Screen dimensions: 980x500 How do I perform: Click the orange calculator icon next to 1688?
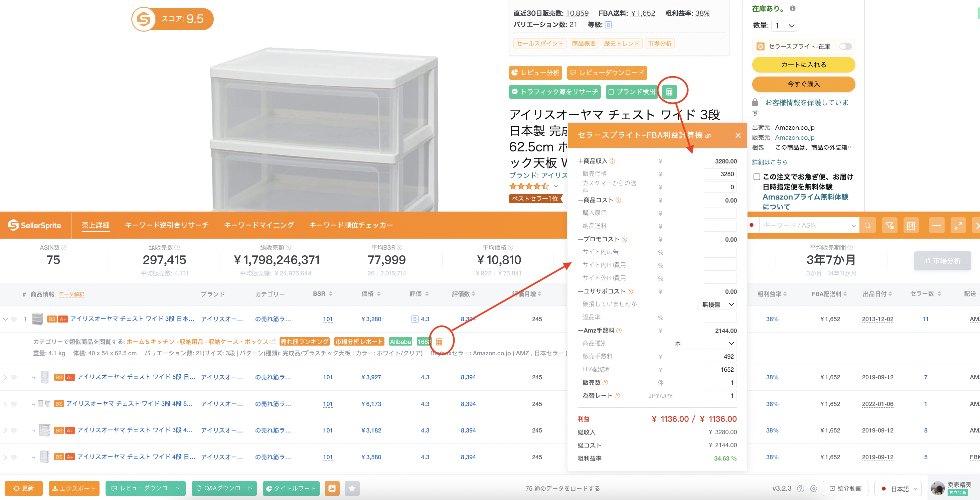coord(439,342)
